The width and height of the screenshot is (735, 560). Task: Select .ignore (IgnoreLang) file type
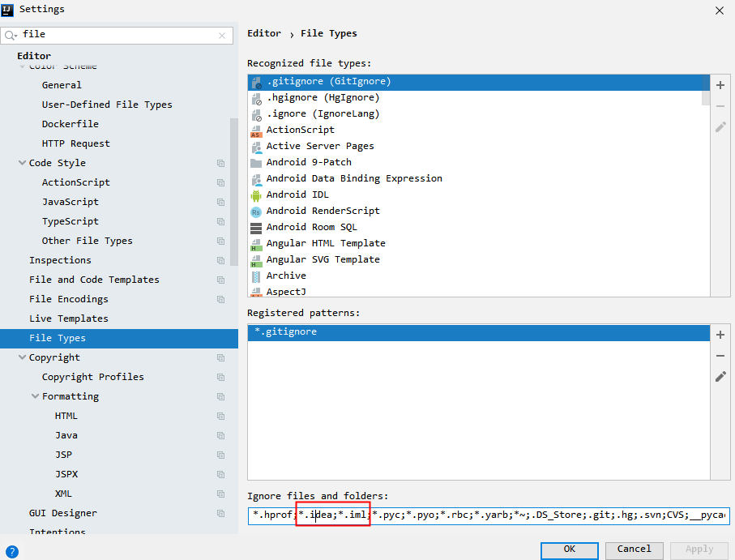(479, 114)
